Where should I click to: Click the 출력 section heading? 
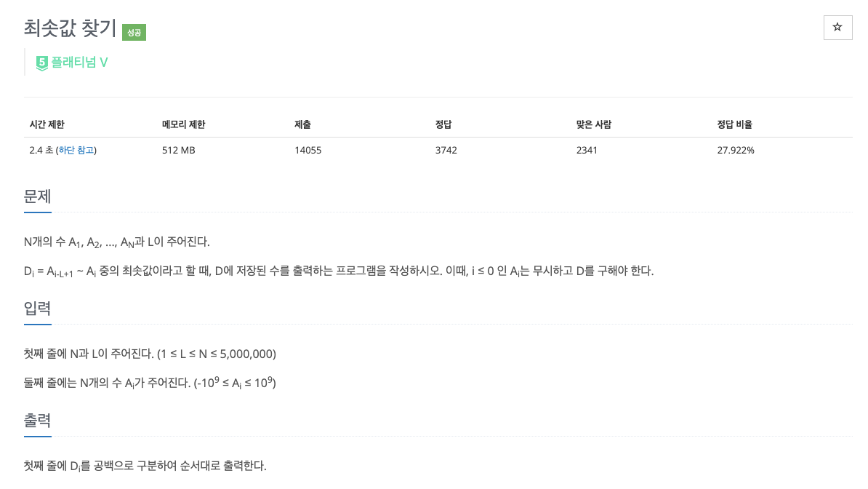37,421
